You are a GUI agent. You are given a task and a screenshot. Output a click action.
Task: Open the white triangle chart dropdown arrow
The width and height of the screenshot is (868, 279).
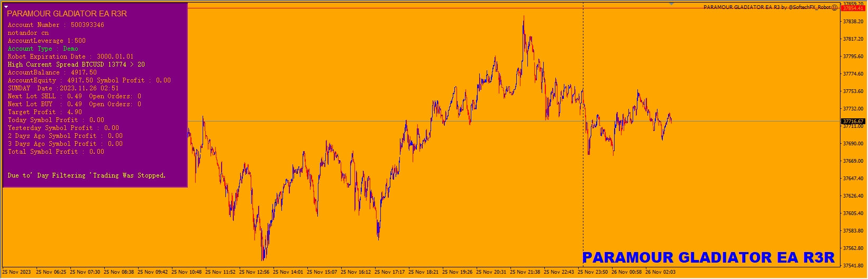click(x=6, y=7)
